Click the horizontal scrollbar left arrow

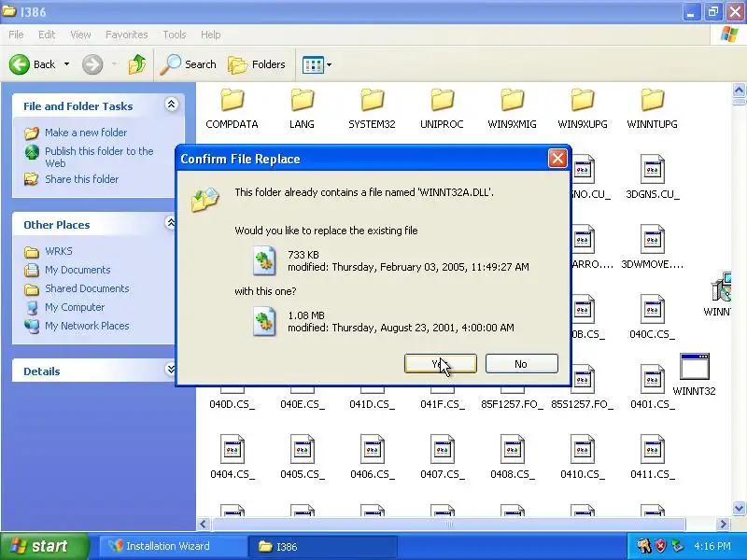[204, 525]
